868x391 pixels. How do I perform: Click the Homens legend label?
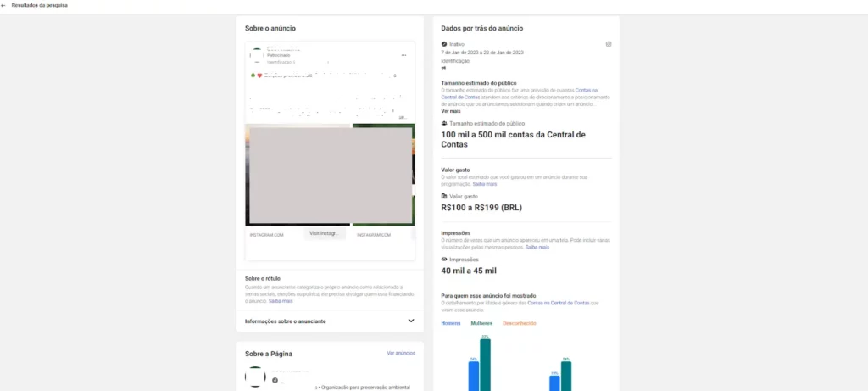pyautogui.click(x=451, y=323)
